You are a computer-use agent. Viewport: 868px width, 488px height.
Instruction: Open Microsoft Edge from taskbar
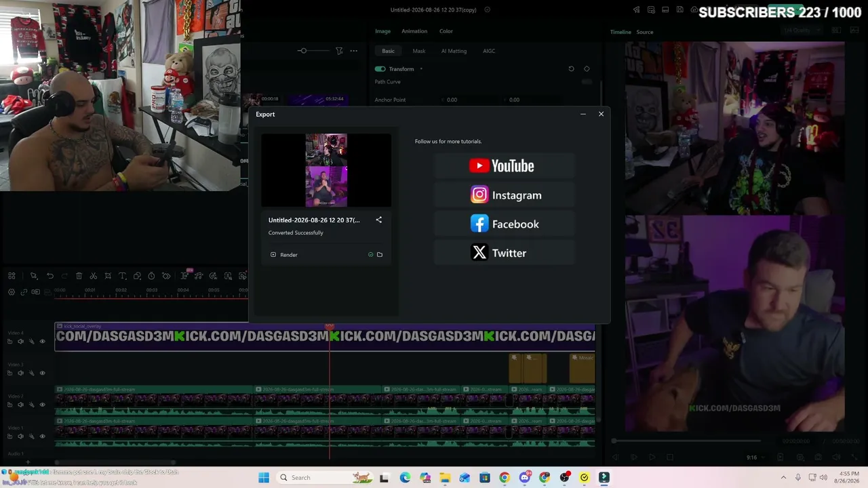point(405,478)
